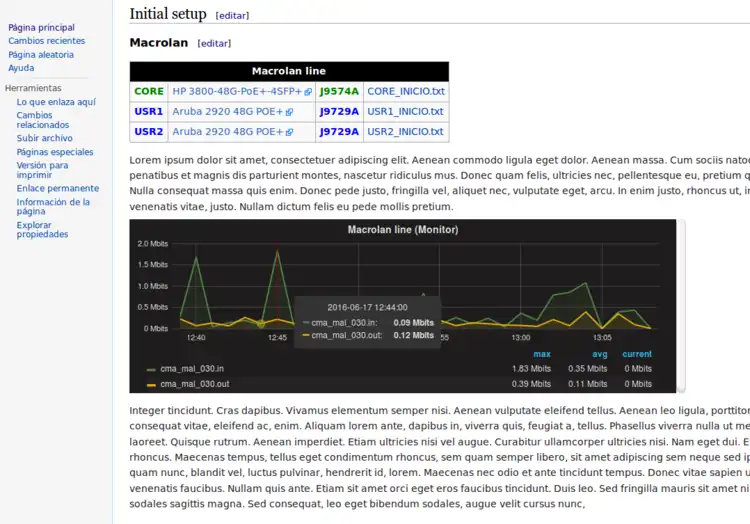The height and width of the screenshot is (524, 750).
Task: Sort legend by current column header
Action: [x=637, y=354]
